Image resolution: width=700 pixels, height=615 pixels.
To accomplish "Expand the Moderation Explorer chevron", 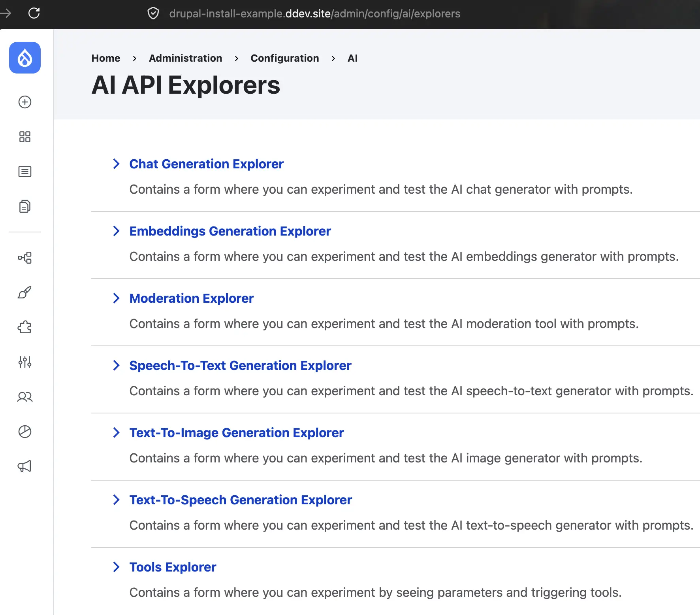I will click(116, 298).
